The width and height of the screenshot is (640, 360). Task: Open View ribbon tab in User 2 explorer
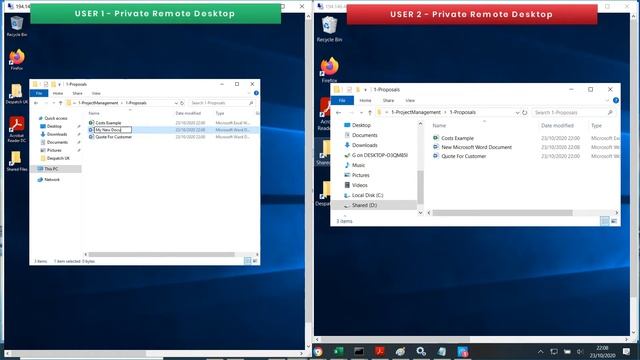tap(410, 100)
